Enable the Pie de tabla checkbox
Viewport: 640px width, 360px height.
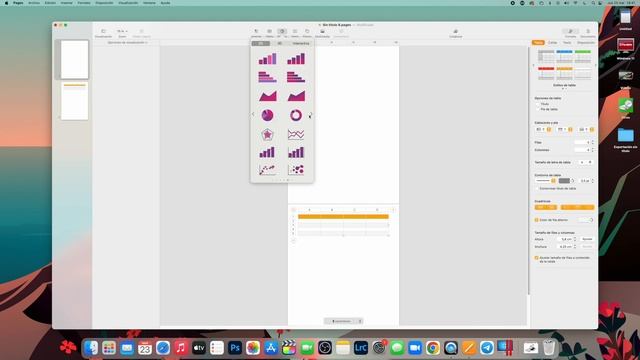pyautogui.click(x=537, y=109)
